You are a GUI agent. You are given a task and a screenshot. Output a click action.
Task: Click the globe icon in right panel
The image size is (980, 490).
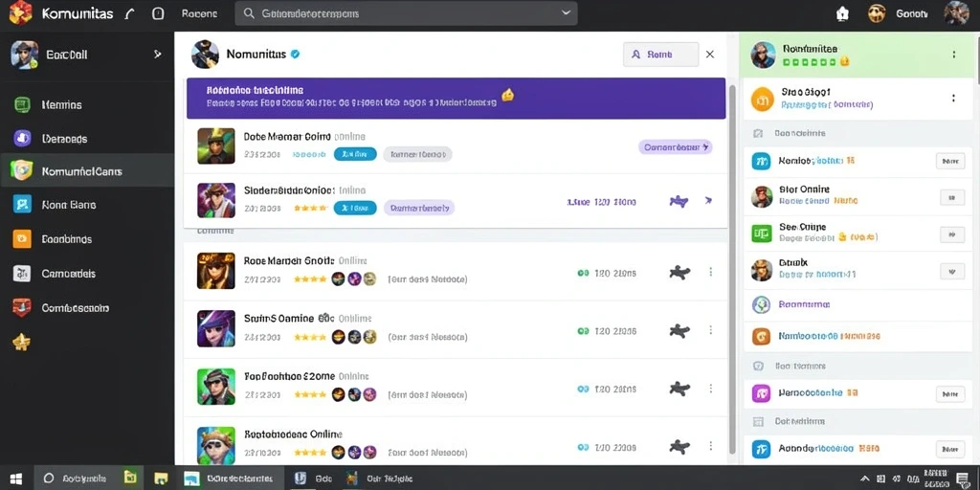tap(761, 304)
